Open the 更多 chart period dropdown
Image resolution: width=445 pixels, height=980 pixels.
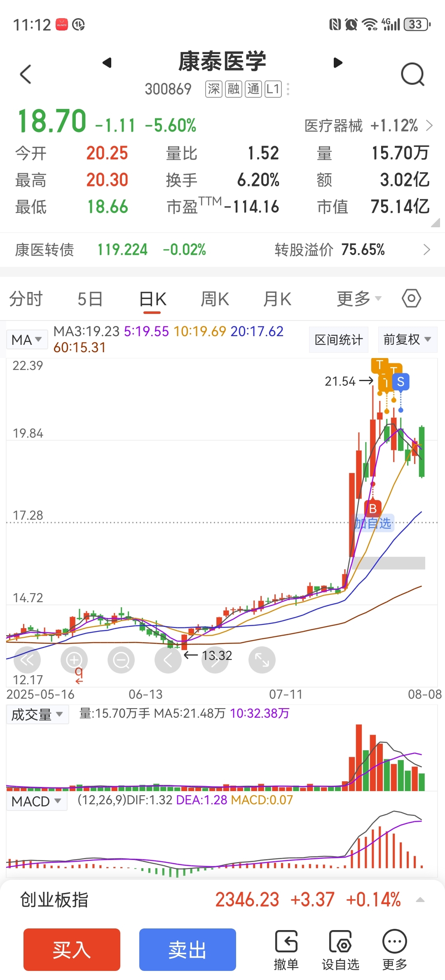pos(359,299)
